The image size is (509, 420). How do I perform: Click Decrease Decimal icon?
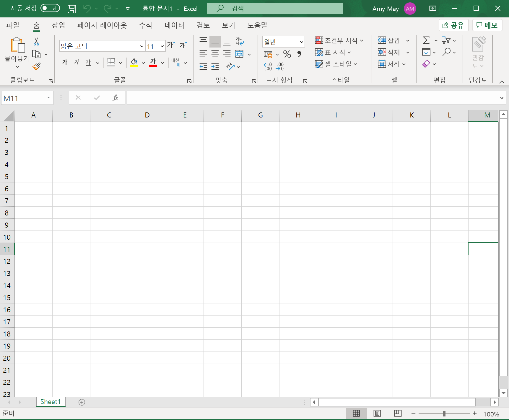[280, 66]
